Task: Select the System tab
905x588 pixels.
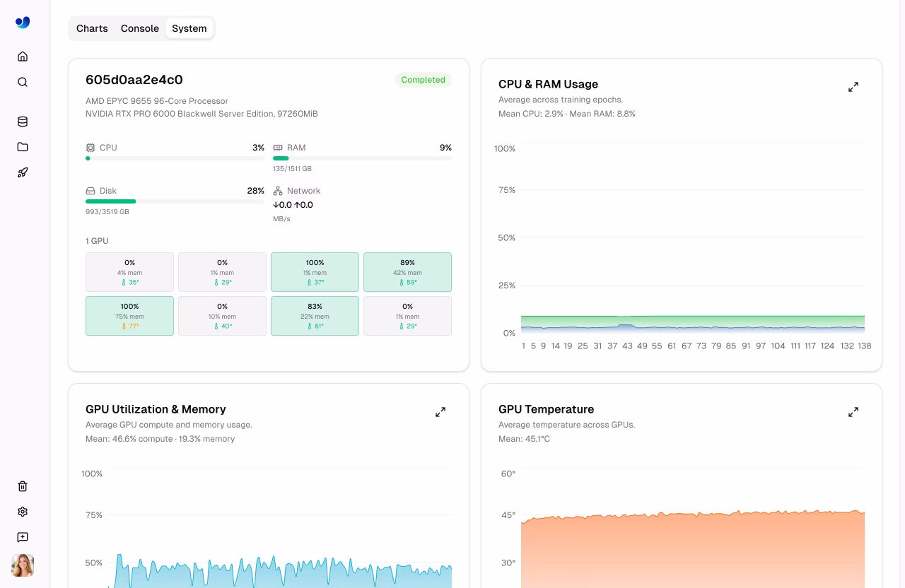Action: [x=189, y=28]
